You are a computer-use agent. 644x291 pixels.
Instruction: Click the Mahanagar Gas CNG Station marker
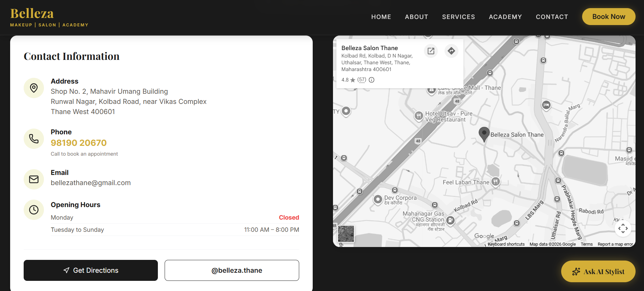[450, 220]
